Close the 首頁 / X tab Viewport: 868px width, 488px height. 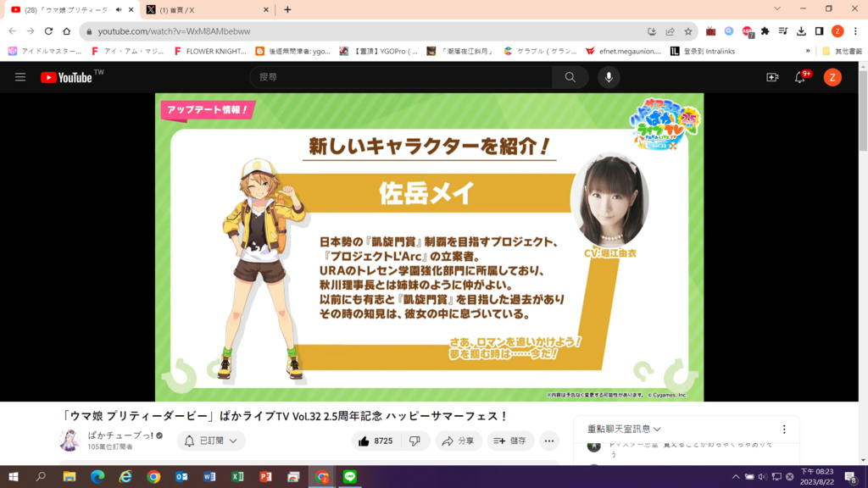click(265, 10)
